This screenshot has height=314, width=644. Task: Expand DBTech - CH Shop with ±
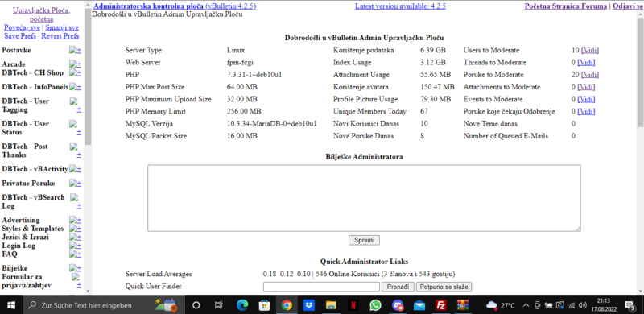pyautogui.click(x=78, y=72)
